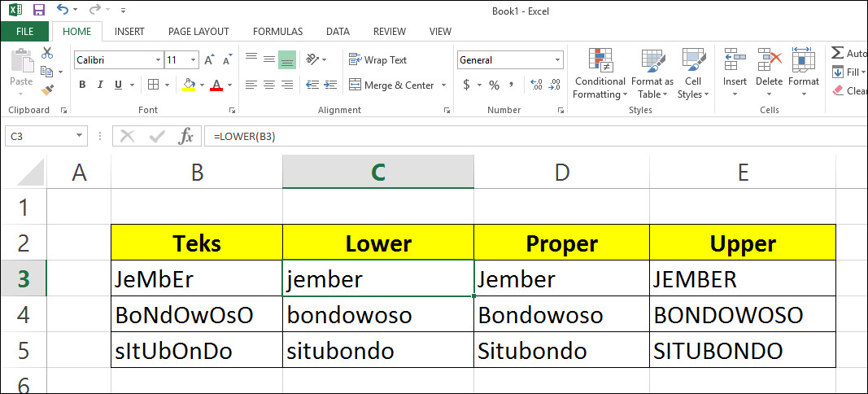Click the Cut scissors icon
The width and height of the screenshot is (868, 394).
coord(47,54)
